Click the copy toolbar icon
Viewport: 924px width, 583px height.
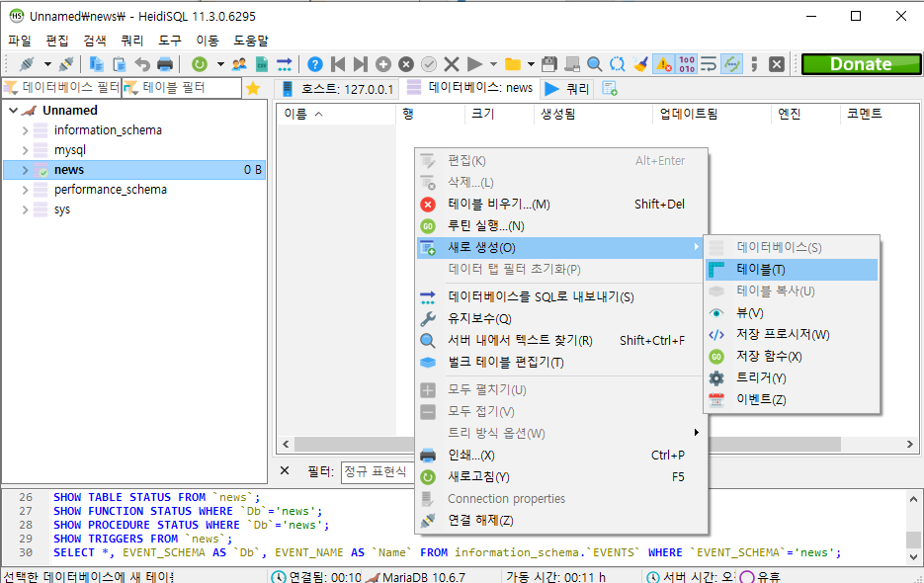pos(96,64)
